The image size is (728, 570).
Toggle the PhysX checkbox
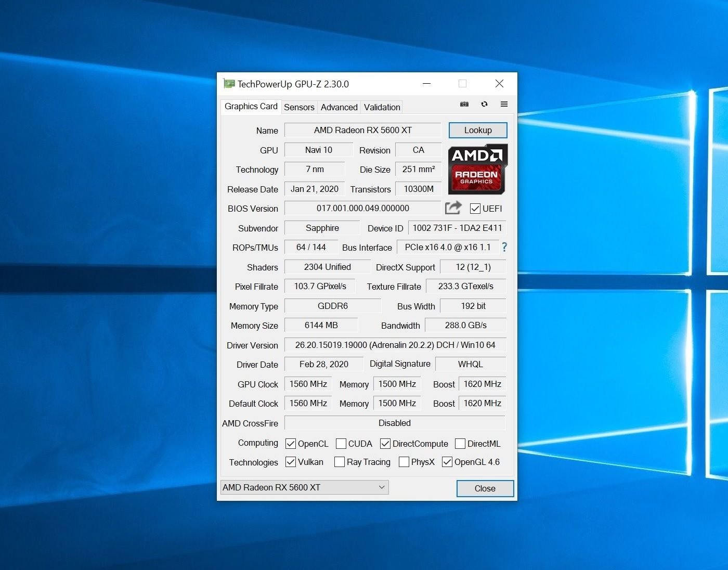[x=404, y=462]
